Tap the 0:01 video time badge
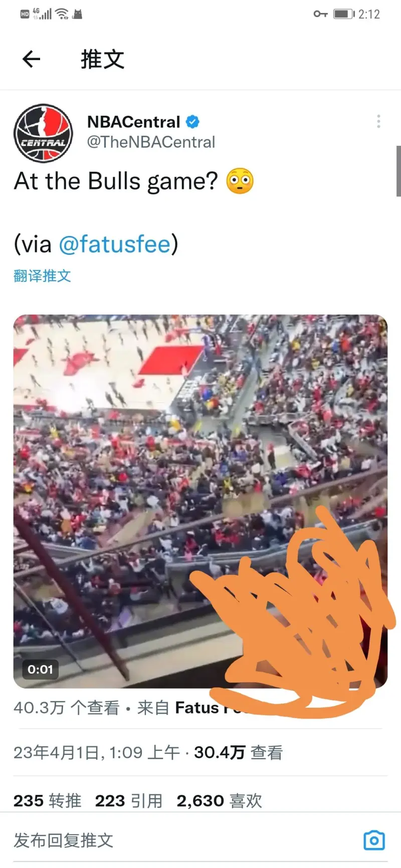This screenshot has height=868, width=401. pos(40,669)
